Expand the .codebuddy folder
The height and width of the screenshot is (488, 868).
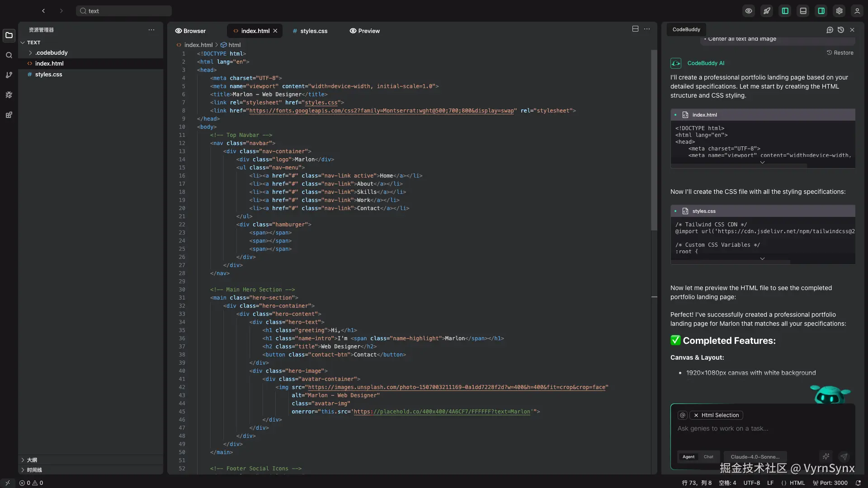52,53
